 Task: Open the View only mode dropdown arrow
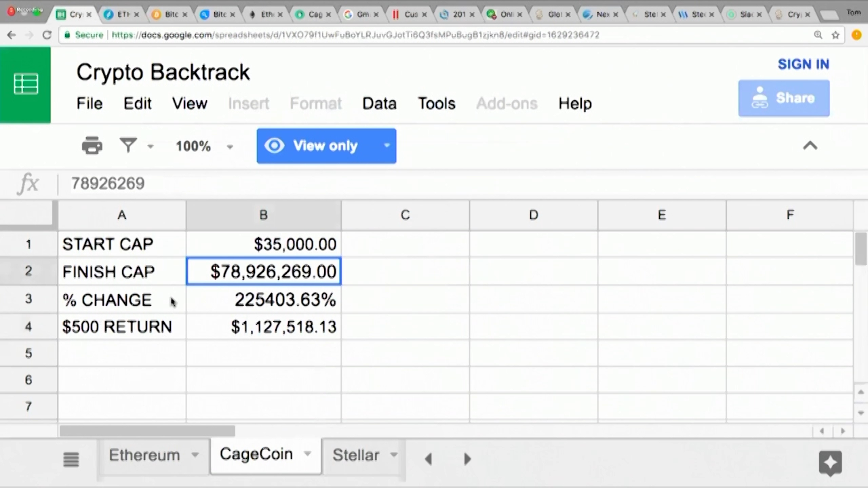[x=387, y=145]
